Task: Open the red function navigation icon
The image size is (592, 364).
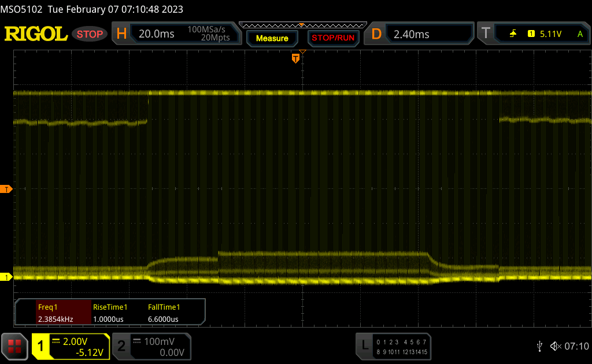Action: [14, 346]
